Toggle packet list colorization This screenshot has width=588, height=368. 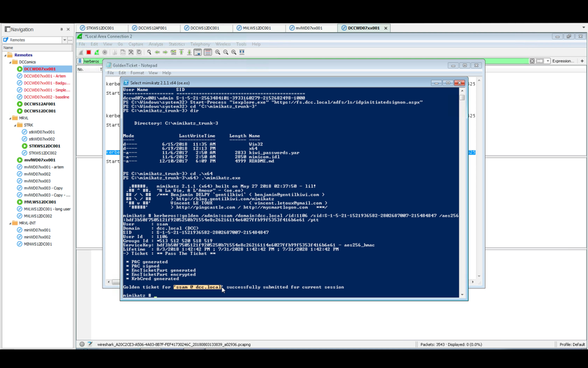coord(208,53)
